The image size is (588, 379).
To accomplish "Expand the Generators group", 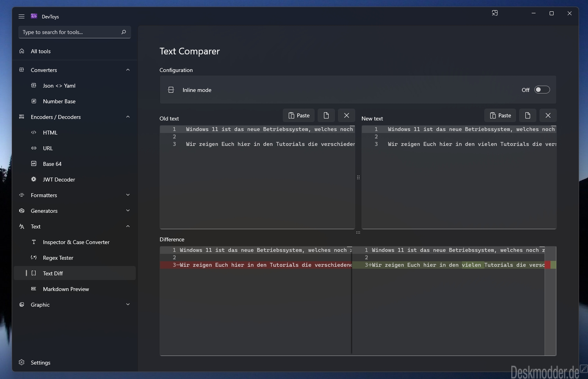I will click(128, 211).
